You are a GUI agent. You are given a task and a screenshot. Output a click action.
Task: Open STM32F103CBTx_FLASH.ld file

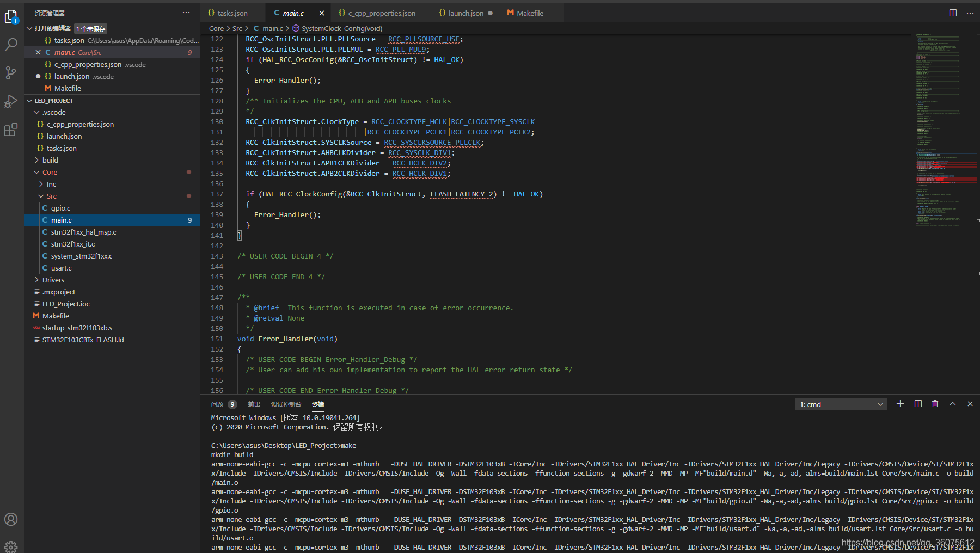[x=112, y=340]
